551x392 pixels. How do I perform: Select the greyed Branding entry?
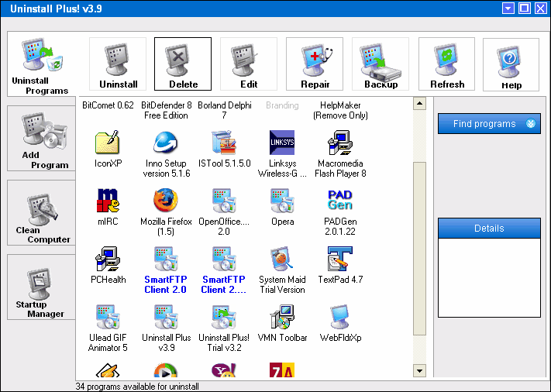click(282, 105)
